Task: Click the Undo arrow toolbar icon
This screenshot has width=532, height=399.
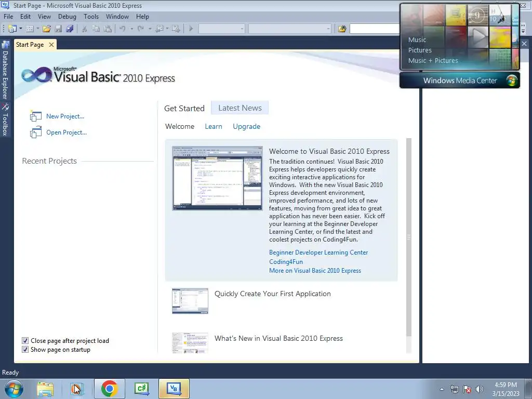Action: pyautogui.click(x=123, y=29)
